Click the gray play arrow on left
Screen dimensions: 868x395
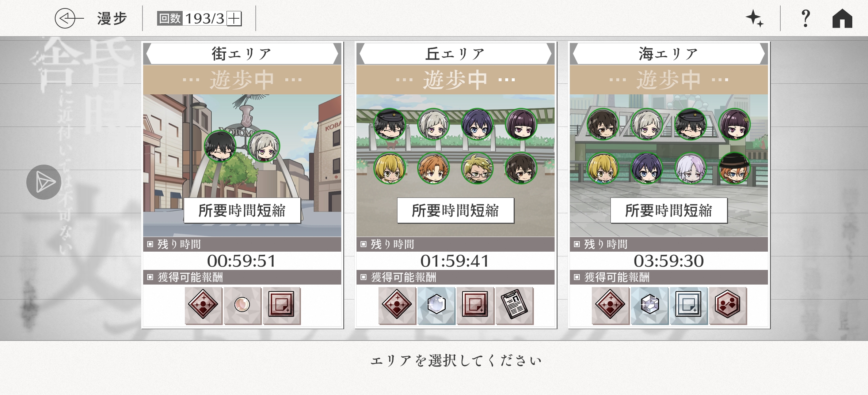(44, 182)
